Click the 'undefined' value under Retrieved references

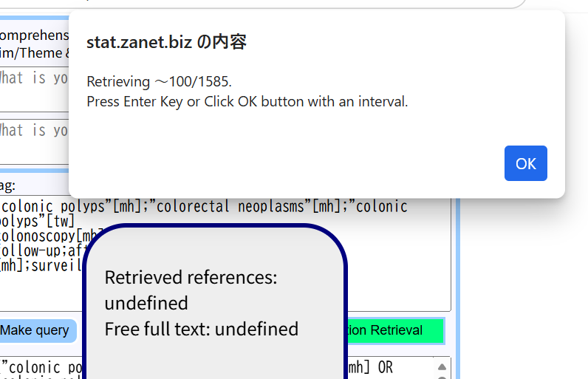coord(146,303)
